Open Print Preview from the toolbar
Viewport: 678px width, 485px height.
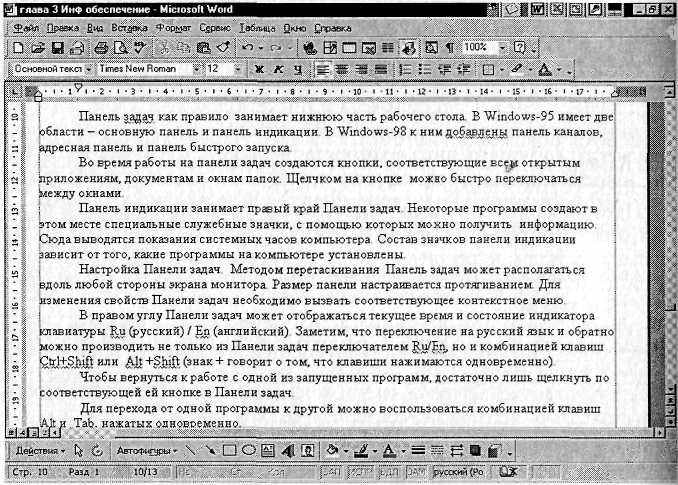(121, 48)
